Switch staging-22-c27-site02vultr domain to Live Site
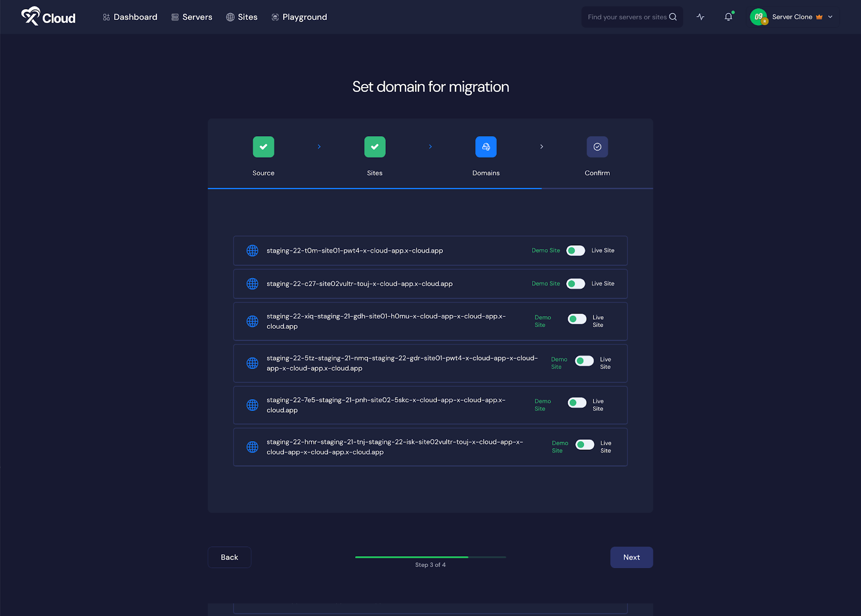 tap(575, 284)
